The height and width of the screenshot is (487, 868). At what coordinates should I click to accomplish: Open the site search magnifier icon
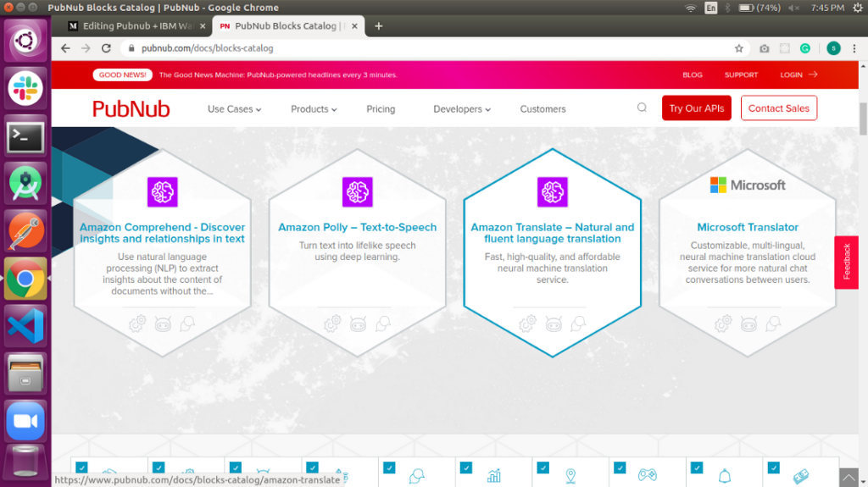[x=642, y=108]
